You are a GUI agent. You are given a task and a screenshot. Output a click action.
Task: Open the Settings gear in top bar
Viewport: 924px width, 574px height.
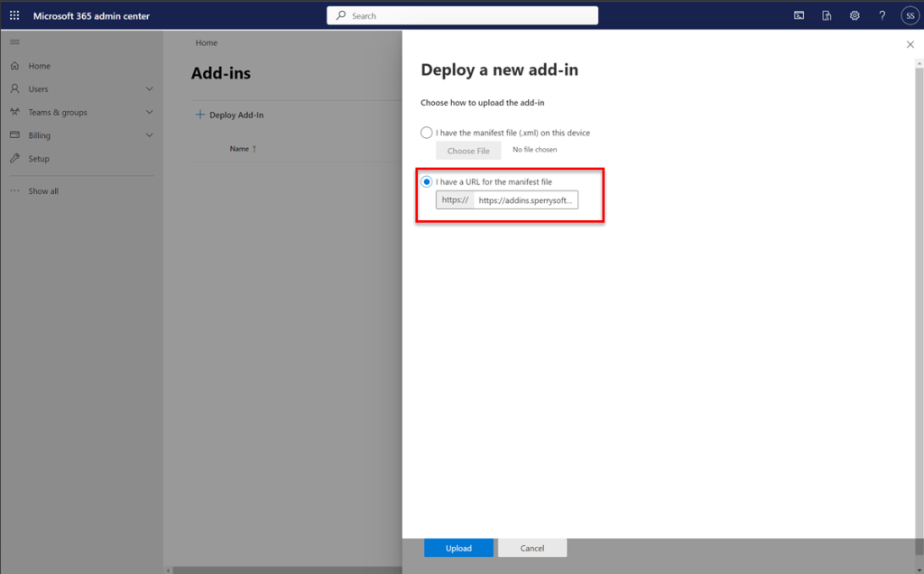[855, 14]
